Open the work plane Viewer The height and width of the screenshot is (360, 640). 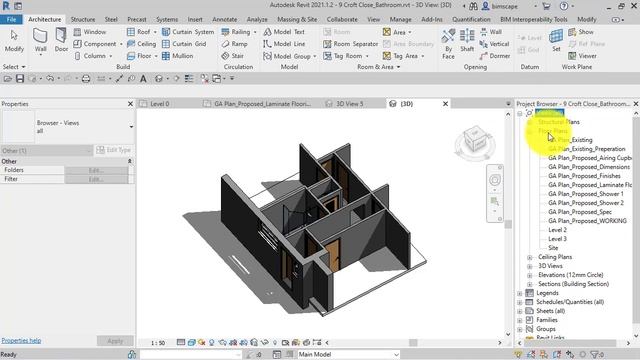582,56
